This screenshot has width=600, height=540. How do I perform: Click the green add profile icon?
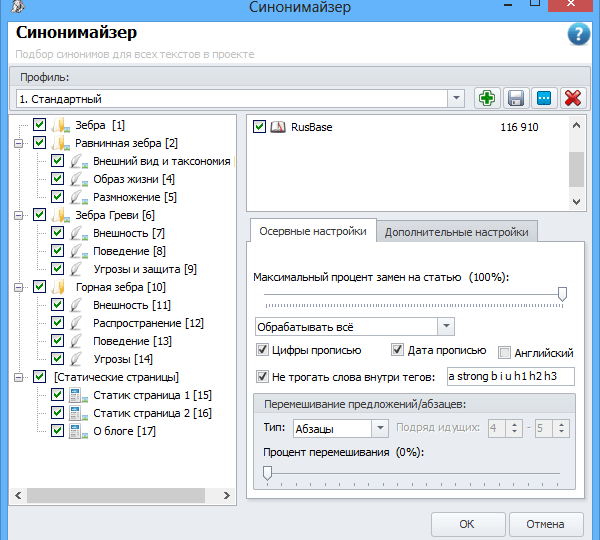[x=487, y=98]
